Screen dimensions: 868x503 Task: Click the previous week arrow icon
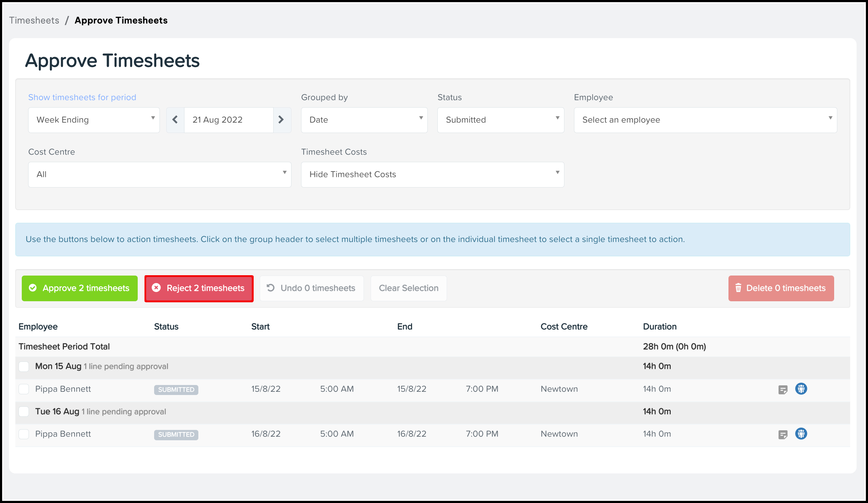(175, 120)
